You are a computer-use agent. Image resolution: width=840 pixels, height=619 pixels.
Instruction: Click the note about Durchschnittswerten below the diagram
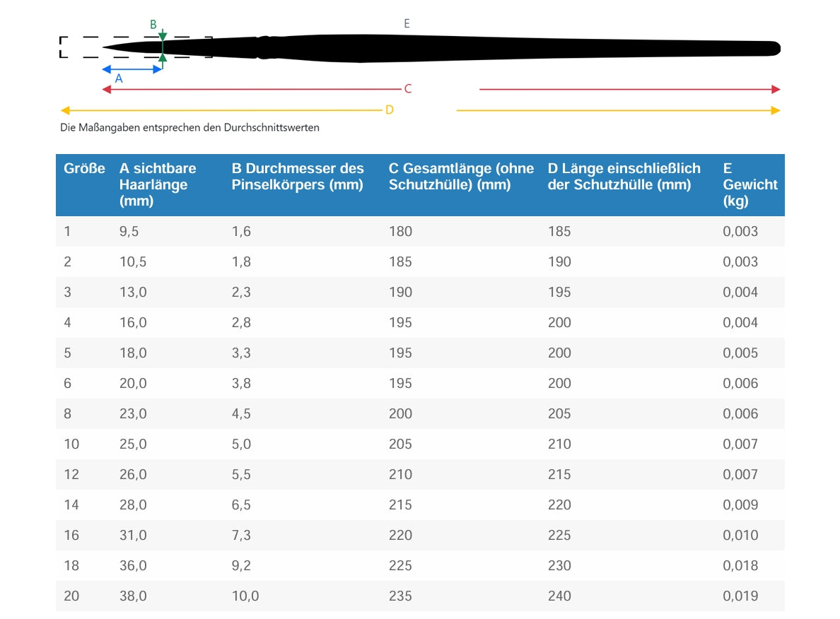[x=189, y=128]
